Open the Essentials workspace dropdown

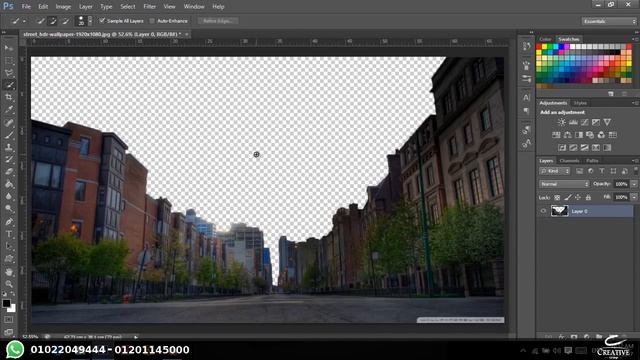tap(608, 21)
